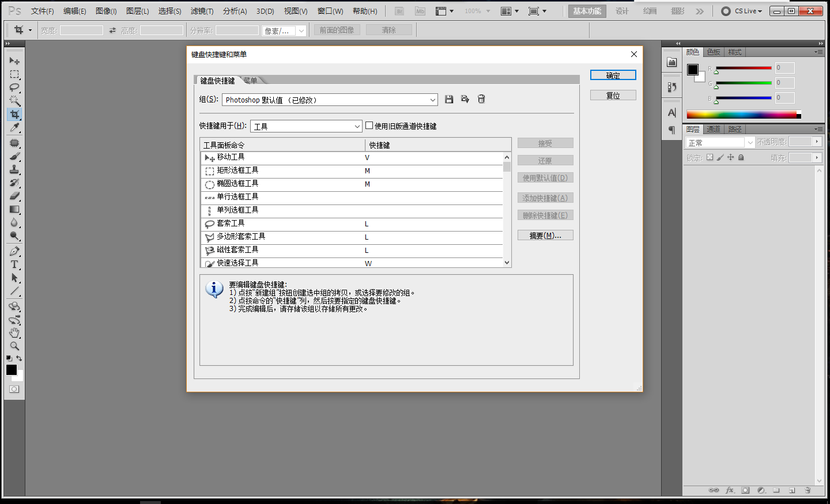Open the 滤镜(T) menu
The height and width of the screenshot is (504, 830).
(202, 11)
